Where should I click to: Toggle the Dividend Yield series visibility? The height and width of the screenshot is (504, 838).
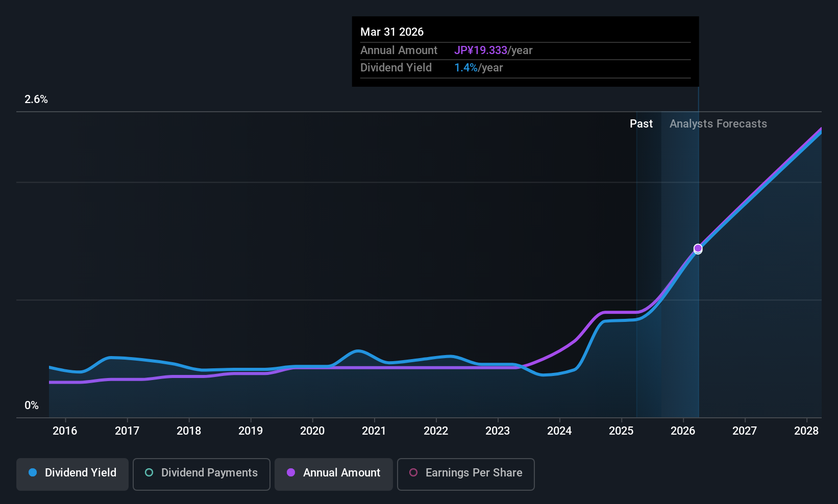72,473
